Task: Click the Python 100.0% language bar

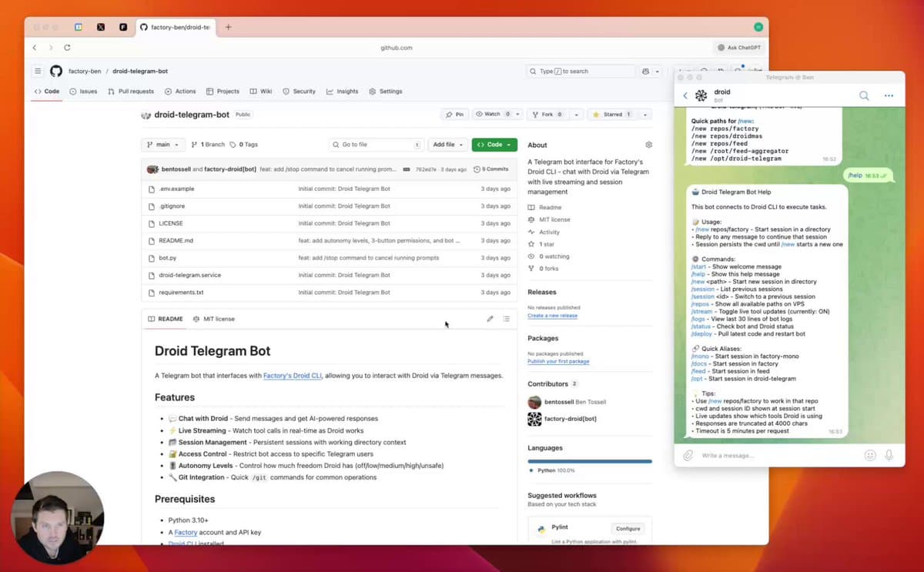Action: click(x=589, y=460)
